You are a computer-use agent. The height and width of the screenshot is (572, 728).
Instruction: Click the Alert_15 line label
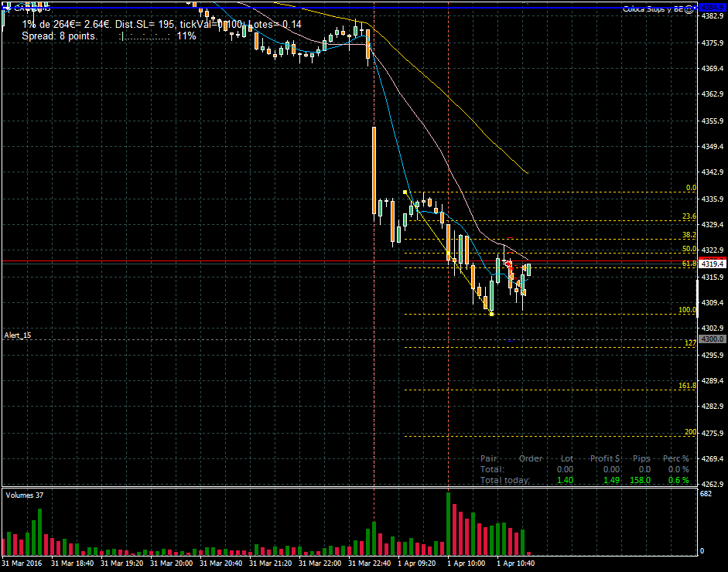click(18, 335)
